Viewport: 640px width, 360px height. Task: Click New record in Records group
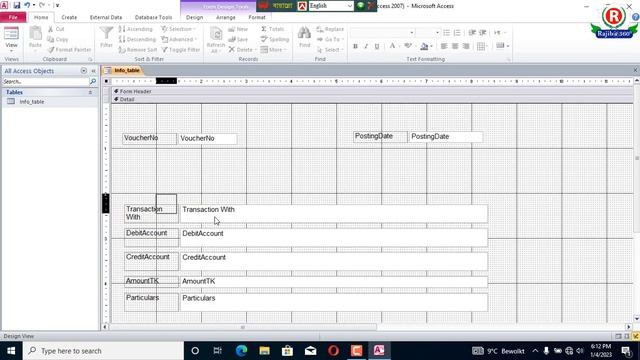pyautogui.click(x=238, y=29)
